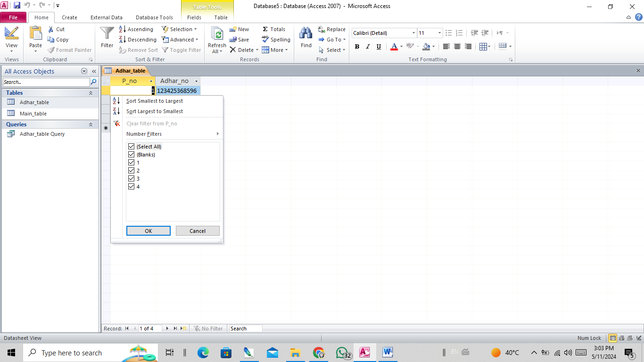The height and width of the screenshot is (362, 644).
Task: Click the font color button
Action: [x=394, y=47]
